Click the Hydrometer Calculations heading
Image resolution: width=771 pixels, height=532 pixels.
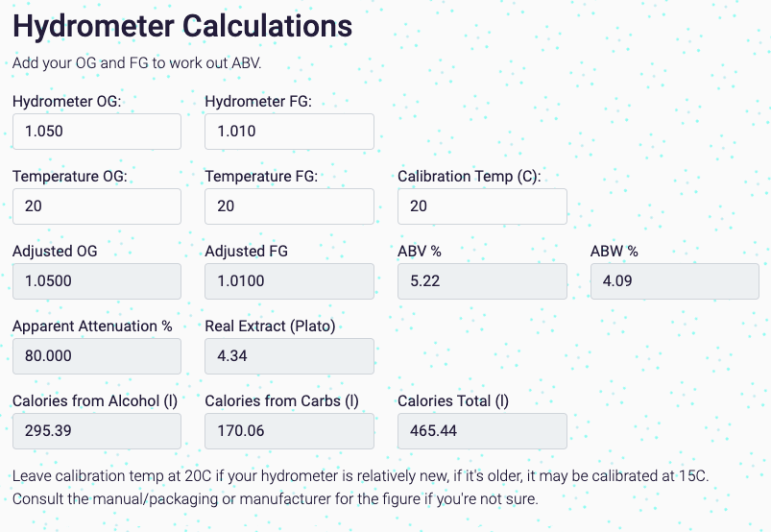(x=182, y=26)
